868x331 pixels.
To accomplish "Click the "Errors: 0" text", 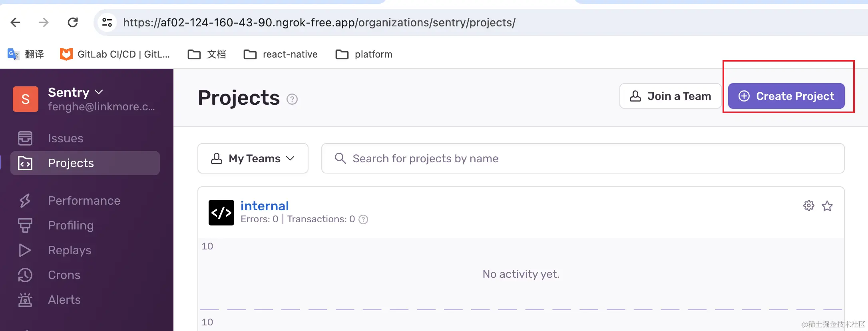I will pyautogui.click(x=259, y=219).
